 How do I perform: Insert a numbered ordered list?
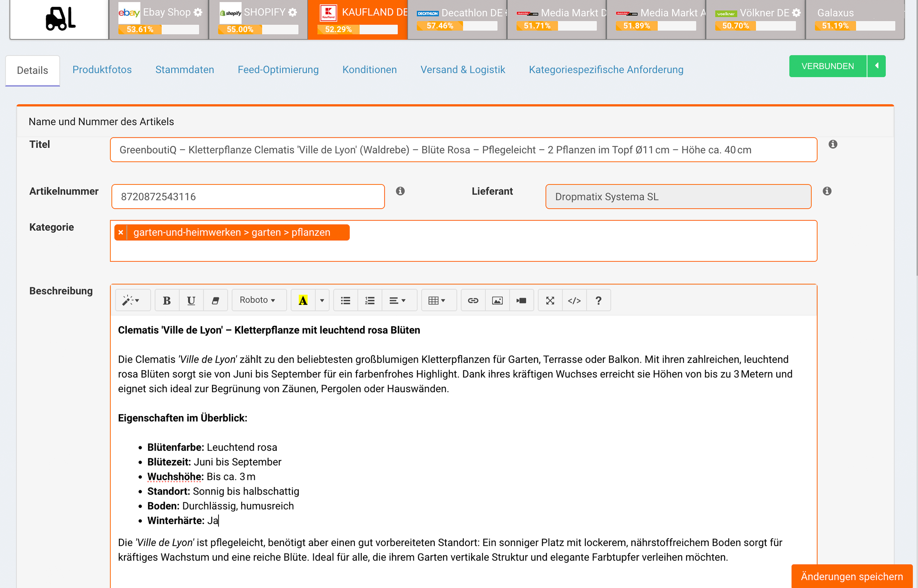coord(370,301)
